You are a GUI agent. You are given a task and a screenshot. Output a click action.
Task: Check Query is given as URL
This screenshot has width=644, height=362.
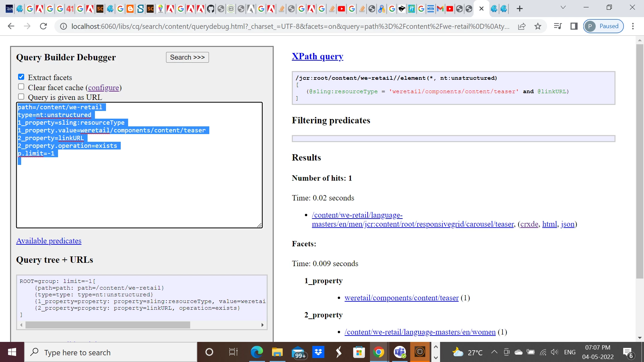pos(21,97)
